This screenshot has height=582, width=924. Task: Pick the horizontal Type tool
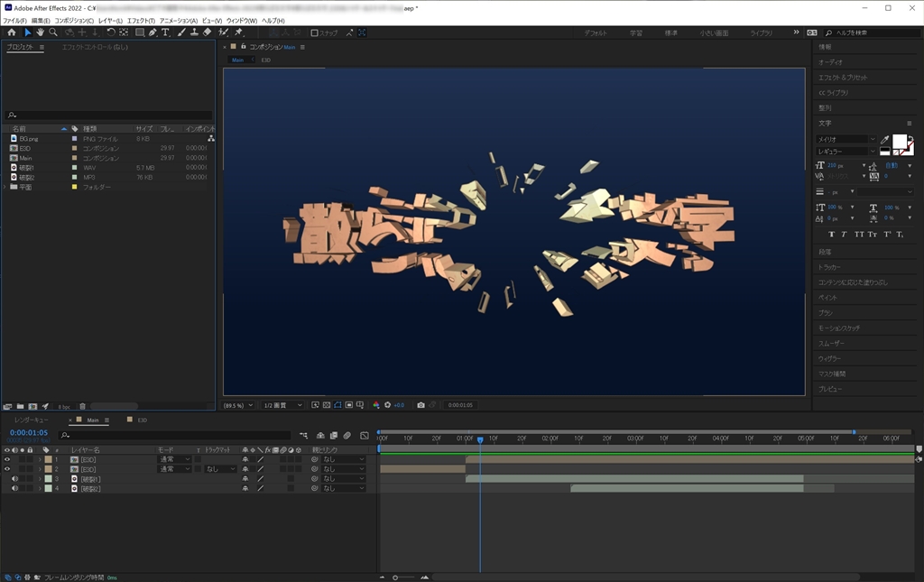pos(165,32)
